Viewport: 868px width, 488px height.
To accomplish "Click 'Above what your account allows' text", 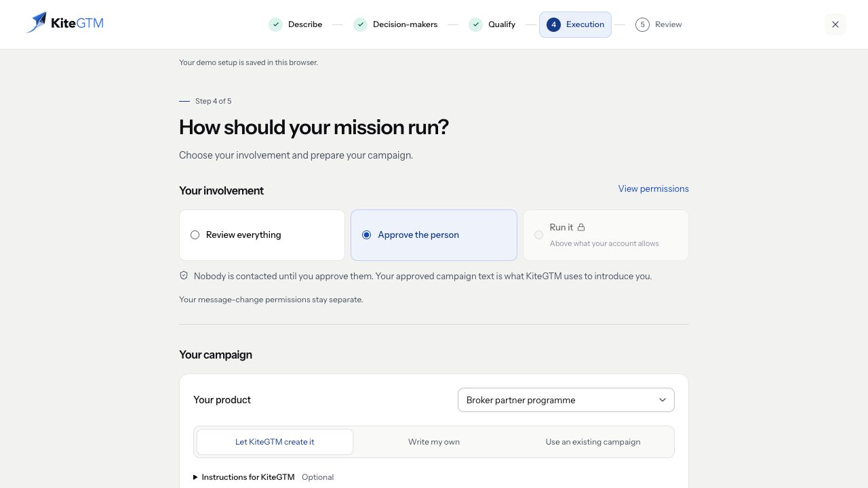I will click(x=604, y=243).
